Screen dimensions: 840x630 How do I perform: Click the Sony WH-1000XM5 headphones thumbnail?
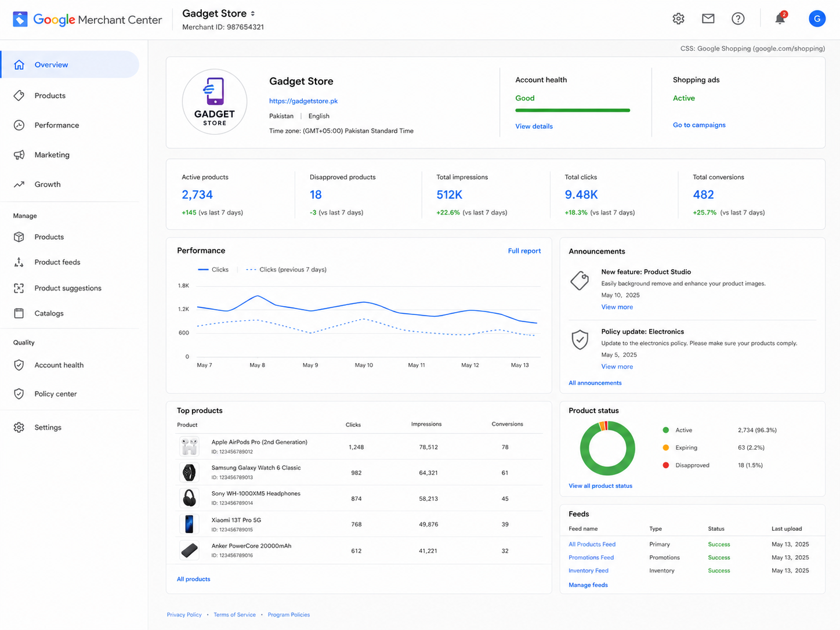pos(189,498)
